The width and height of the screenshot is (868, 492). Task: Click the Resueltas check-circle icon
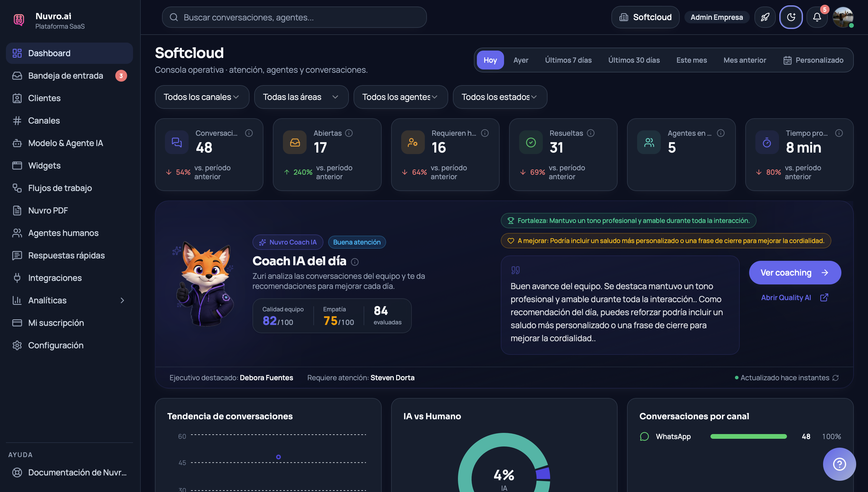click(531, 142)
